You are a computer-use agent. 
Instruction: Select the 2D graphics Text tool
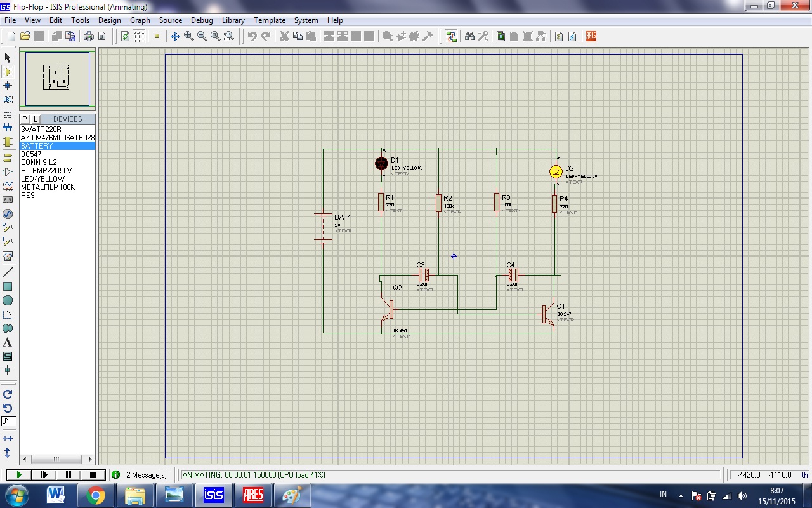(8, 343)
